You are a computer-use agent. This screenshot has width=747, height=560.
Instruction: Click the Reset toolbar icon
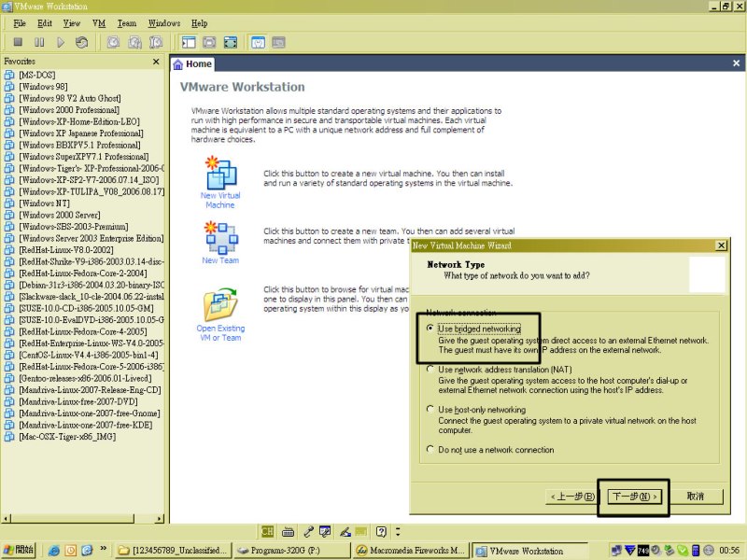pos(82,42)
